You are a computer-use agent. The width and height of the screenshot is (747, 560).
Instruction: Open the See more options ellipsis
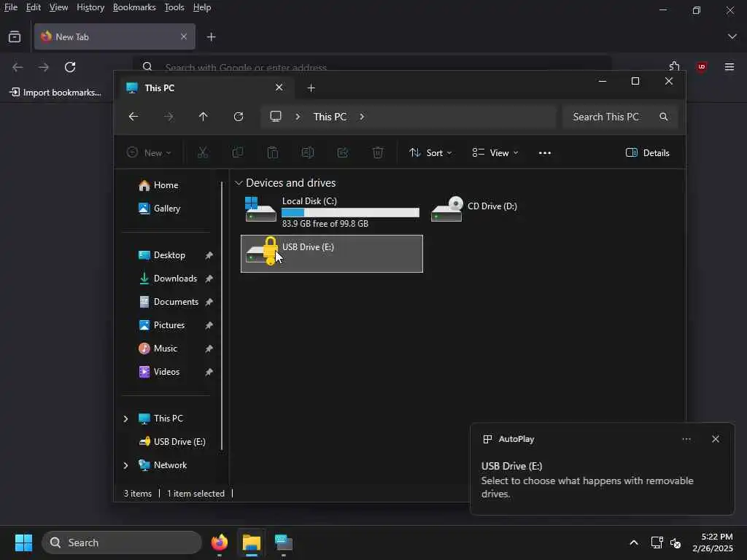coord(544,153)
